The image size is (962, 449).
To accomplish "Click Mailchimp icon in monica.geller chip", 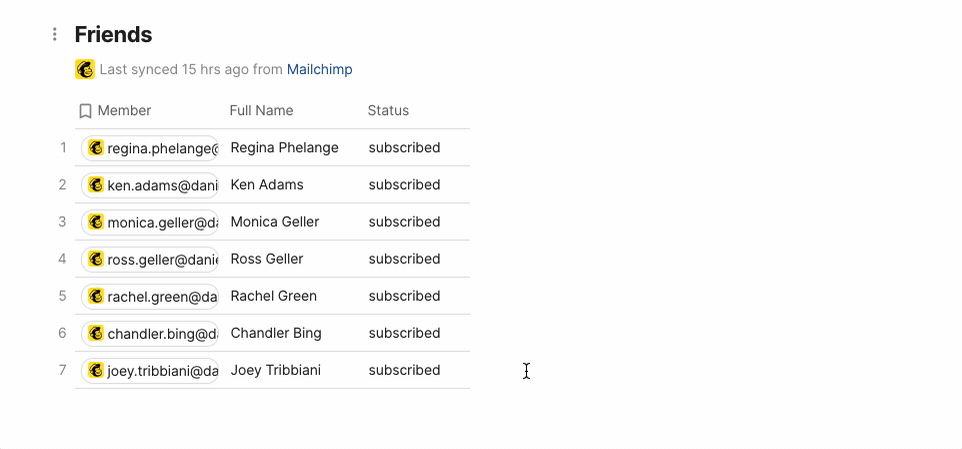I will point(96,222).
